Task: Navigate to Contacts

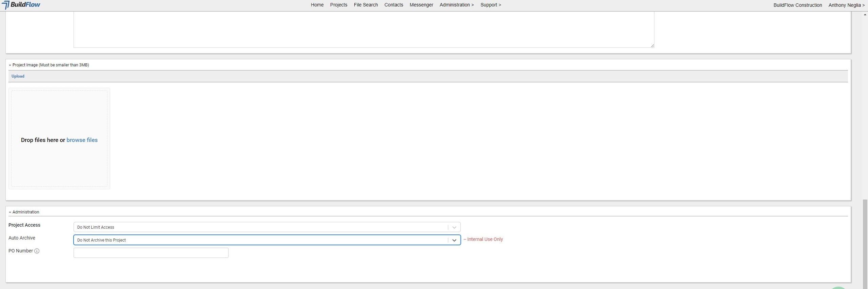Action: click(394, 5)
